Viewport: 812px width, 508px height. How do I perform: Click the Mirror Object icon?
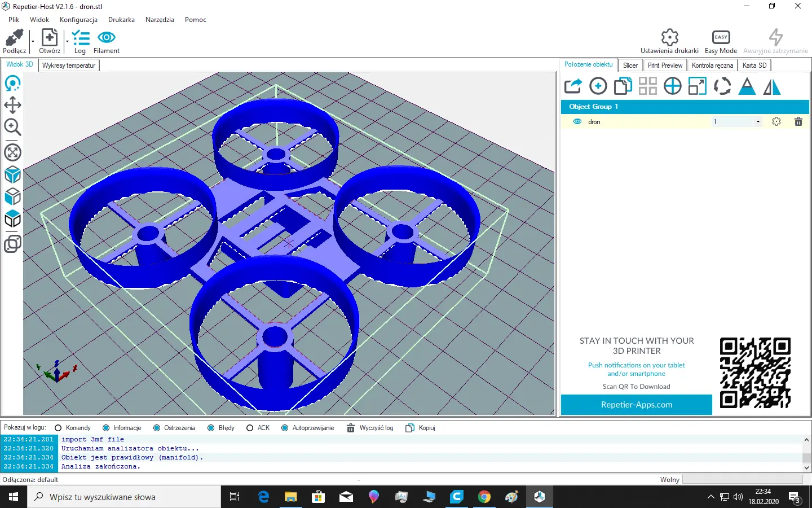click(772, 86)
